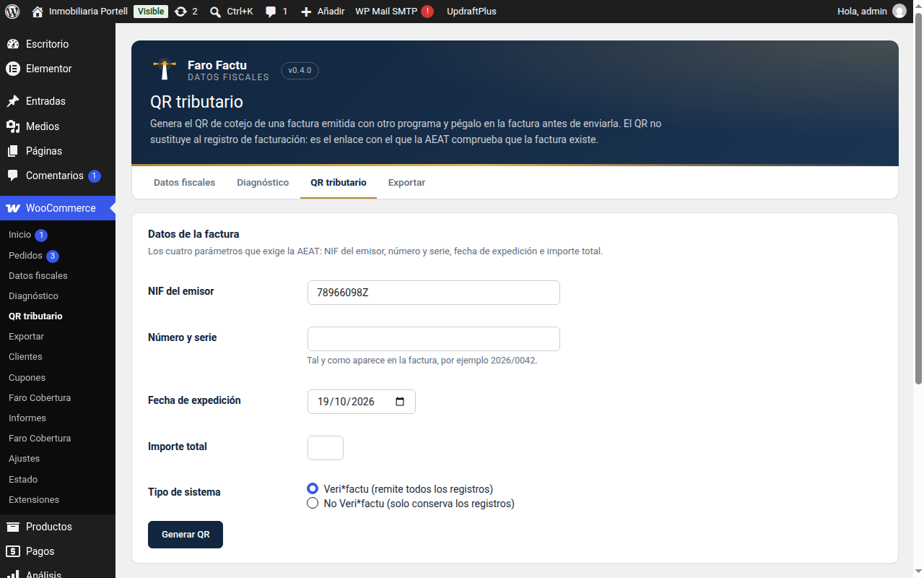Select the QR tributario tab
The image size is (924, 578).
(339, 183)
